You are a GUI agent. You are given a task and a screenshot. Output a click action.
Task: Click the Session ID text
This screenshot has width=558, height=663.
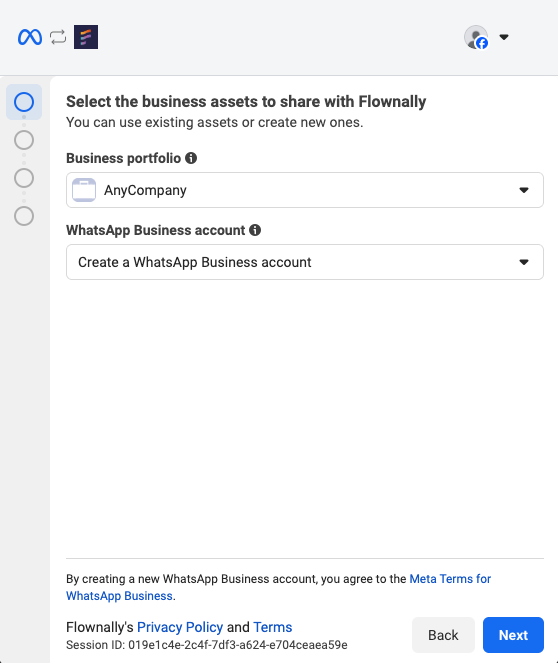coord(207,645)
